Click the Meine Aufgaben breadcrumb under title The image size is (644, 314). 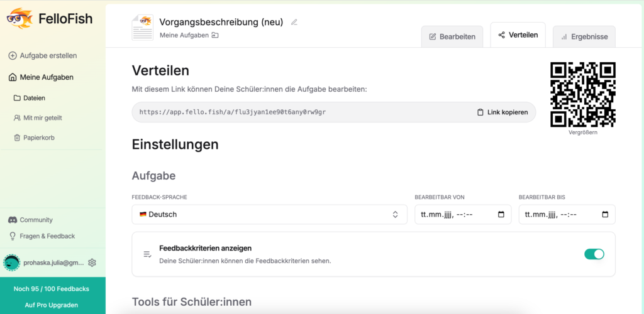click(184, 35)
